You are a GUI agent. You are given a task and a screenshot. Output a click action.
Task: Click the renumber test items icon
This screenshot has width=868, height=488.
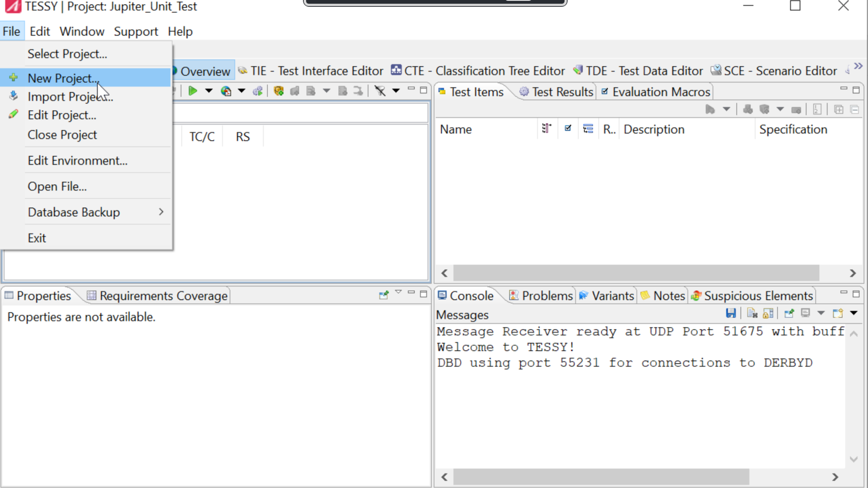click(x=817, y=109)
